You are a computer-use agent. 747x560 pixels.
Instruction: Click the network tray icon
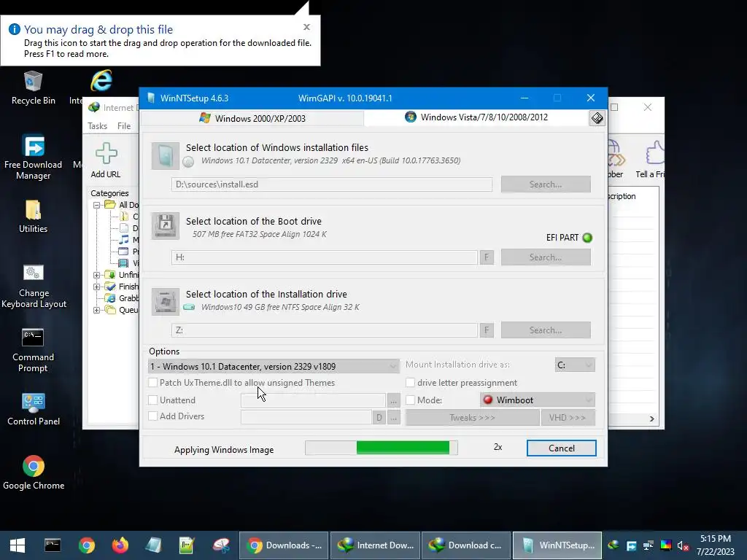point(649,545)
